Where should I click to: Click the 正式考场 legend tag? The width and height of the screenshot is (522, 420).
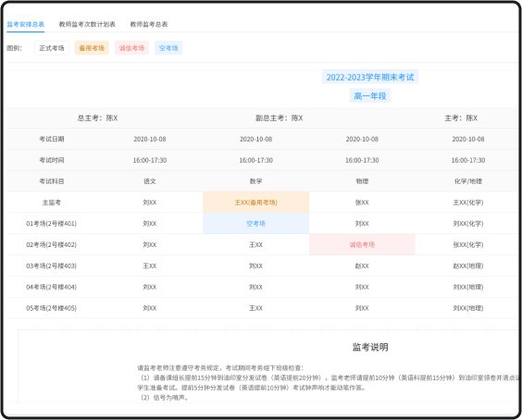pyautogui.click(x=52, y=48)
